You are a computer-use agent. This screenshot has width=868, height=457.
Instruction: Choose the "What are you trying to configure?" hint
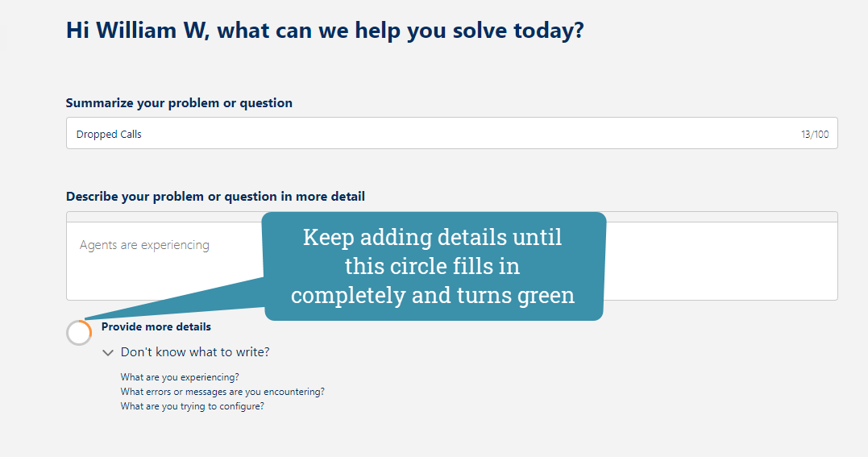click(x=192, y=406)
